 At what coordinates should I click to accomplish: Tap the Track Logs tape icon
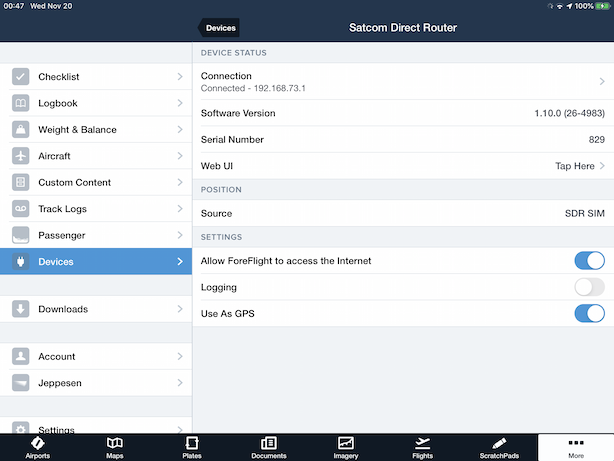click(20, 209)
